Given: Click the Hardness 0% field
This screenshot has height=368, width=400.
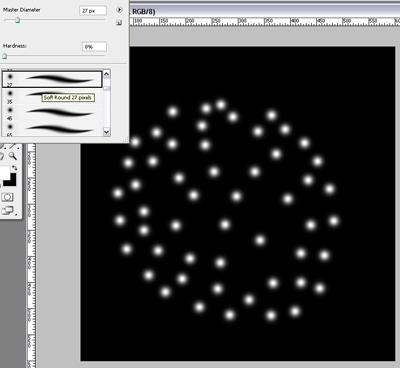Looking at the screenshot, I should pyautogui.click(x=94, y=47).
